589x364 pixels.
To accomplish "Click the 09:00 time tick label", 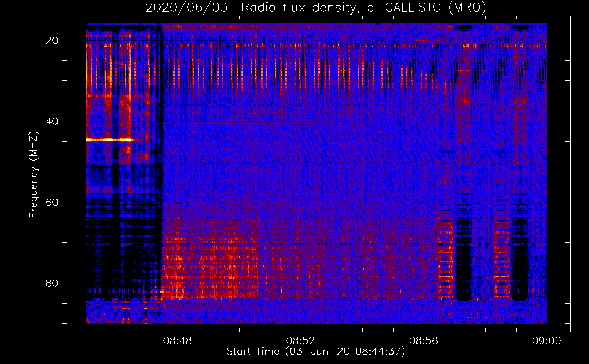I will coord(547,341).
